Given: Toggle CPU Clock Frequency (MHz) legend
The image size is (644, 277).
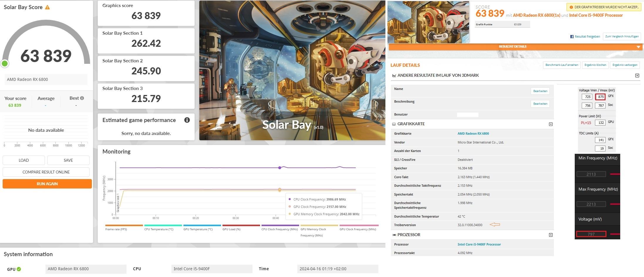Looking at the screenshot, I should point(280,228).
